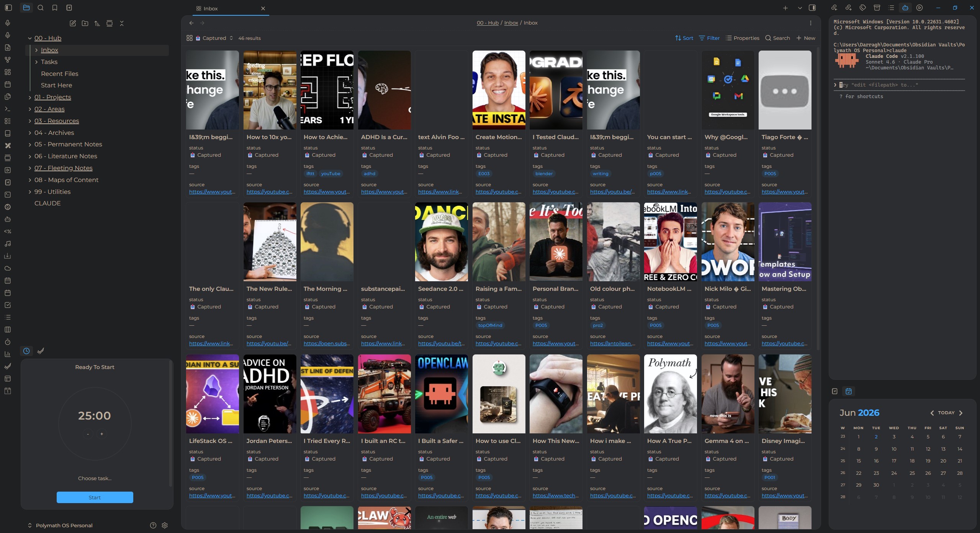The height and width of the screenshot is (533, 980).
Task: Collapse the 00 - Hub folder
Action: 29,38
